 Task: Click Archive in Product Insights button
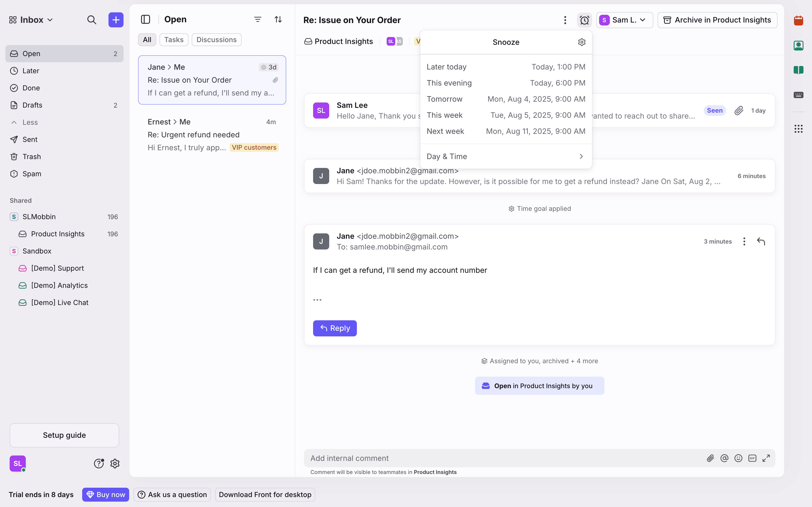coord(717,20)
